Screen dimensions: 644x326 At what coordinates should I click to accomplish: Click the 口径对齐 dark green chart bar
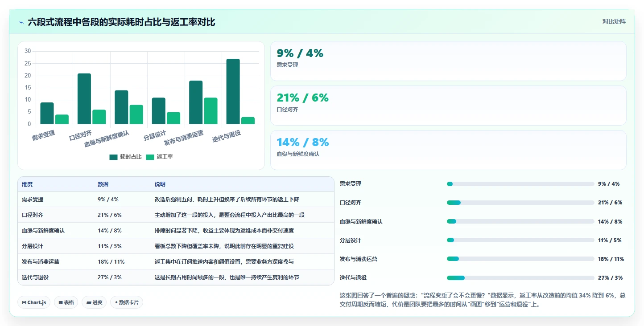point(84,98)
